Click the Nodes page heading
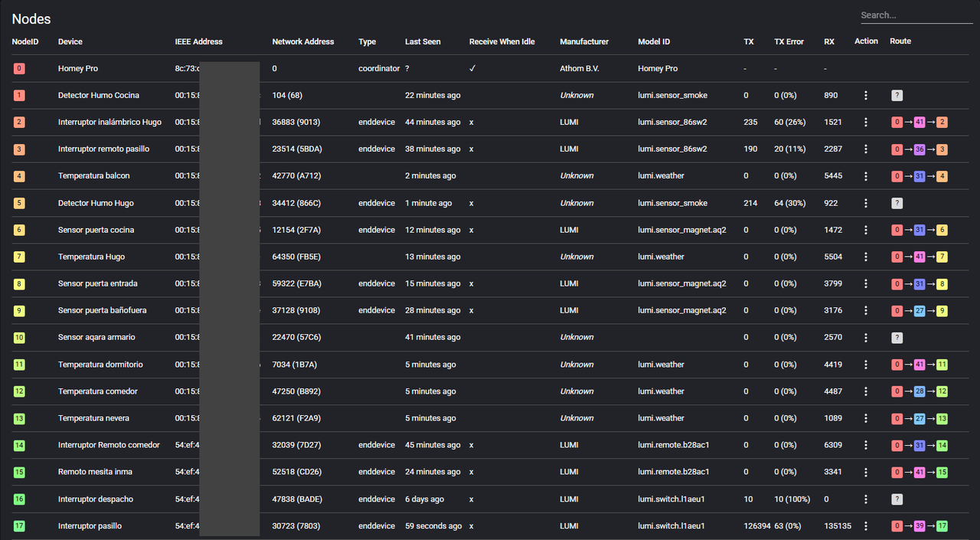The width and height of the screenshot is (980, 540). coord(31,19)
